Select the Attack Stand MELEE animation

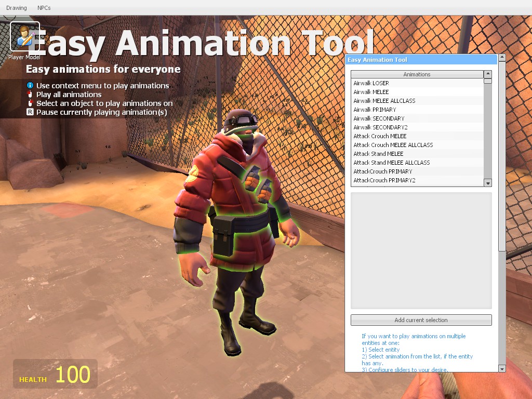coord(417,154)
